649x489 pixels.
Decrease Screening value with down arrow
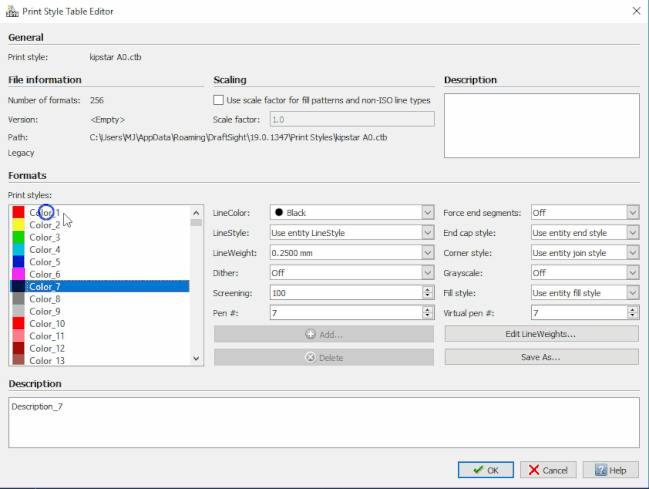click(428, 296)
